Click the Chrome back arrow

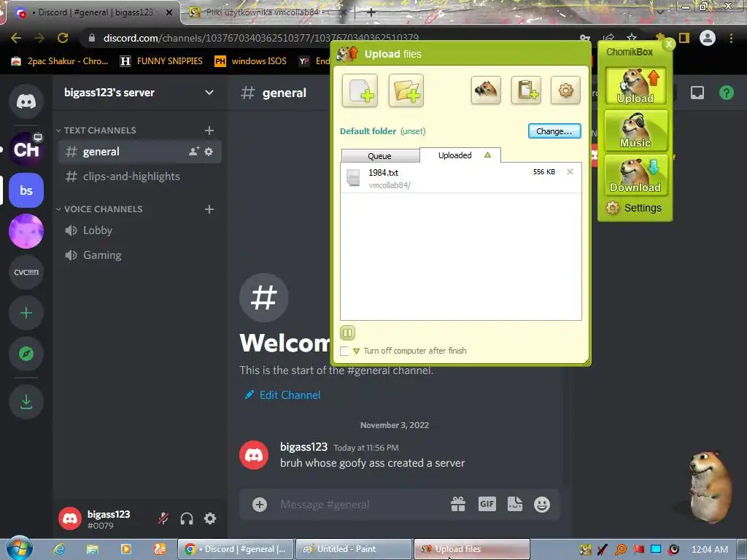(16, 38)
